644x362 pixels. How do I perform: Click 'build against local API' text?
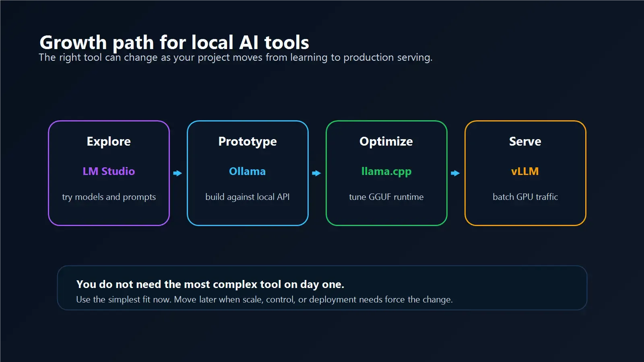point(248,197)
